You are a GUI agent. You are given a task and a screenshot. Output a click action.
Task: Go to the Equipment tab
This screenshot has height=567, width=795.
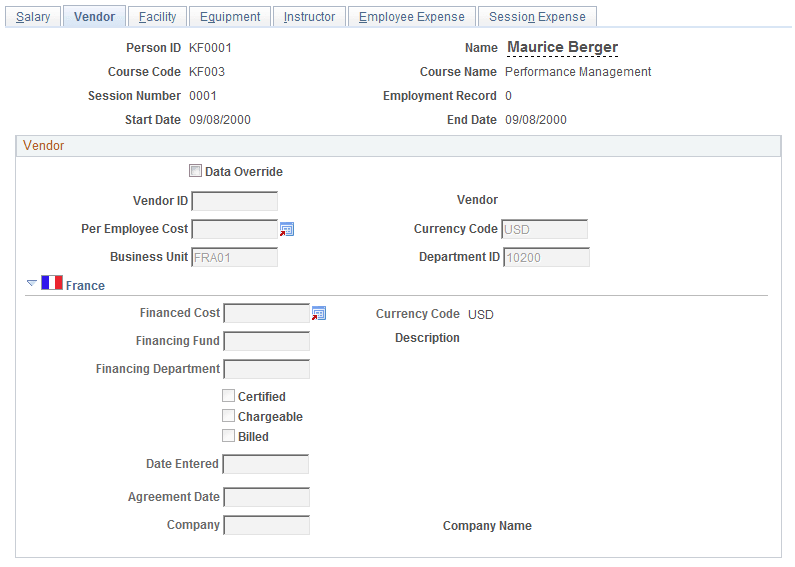click(x=230, y=17)
